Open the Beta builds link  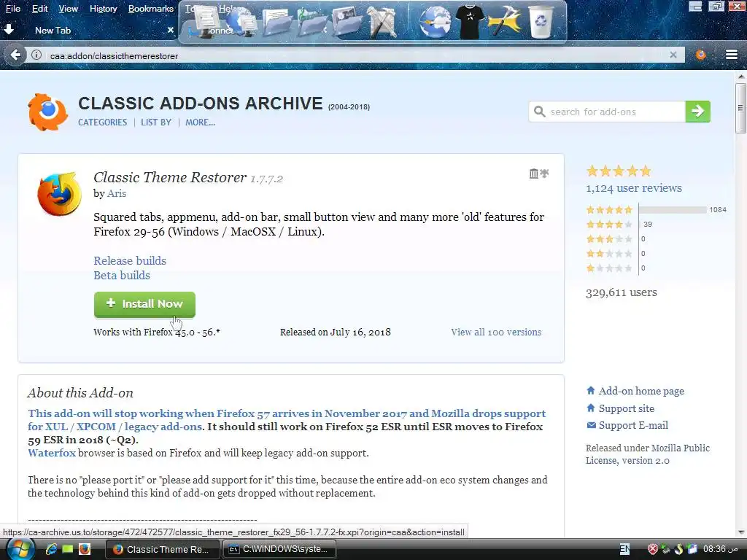point(122,275)
